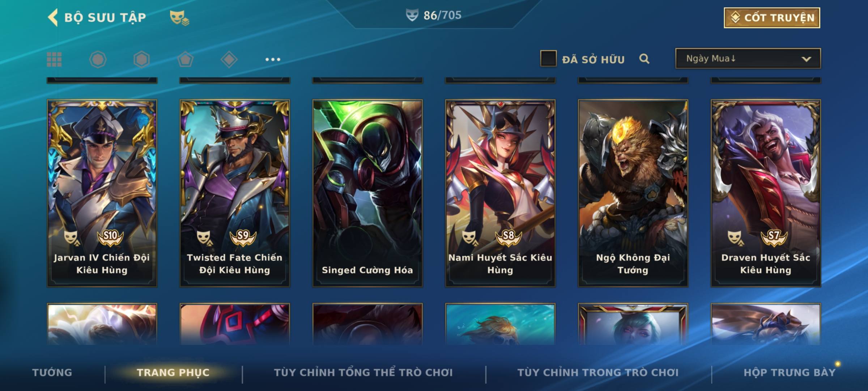This screenshot has width=868, height=391.
Task: Open the Nami Huyết Sắc Kiêu Hùng card
Action: click(x=500, y=193)
